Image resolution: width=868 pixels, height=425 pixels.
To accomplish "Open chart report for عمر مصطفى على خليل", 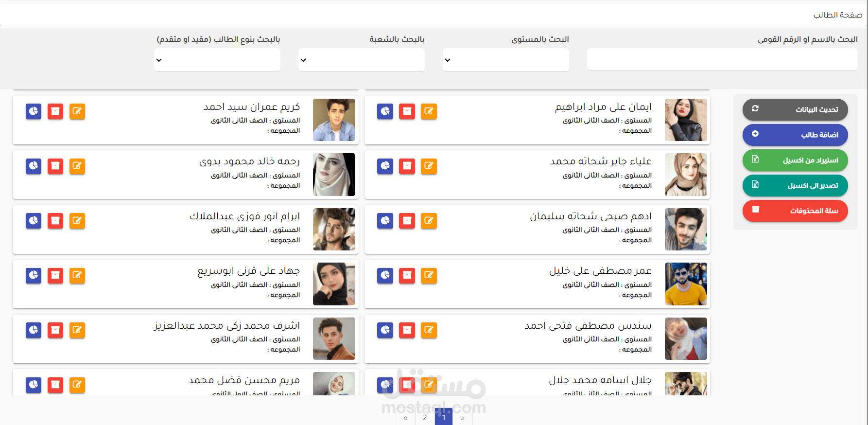I will (x=385, y=276).
